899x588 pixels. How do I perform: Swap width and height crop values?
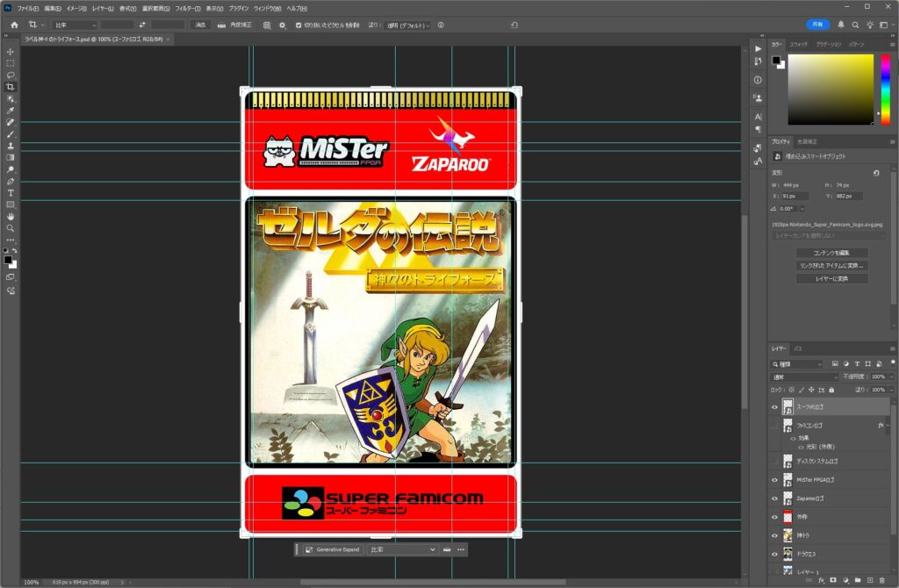142,25
